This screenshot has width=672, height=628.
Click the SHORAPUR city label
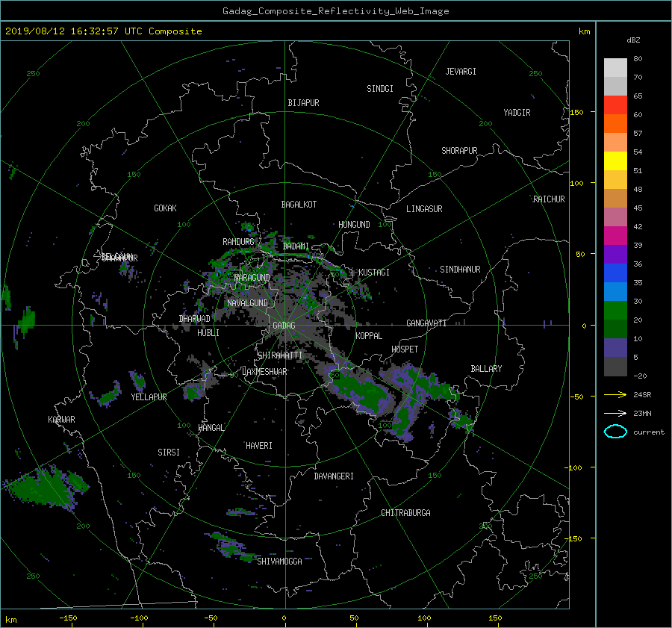click(459, 151)
